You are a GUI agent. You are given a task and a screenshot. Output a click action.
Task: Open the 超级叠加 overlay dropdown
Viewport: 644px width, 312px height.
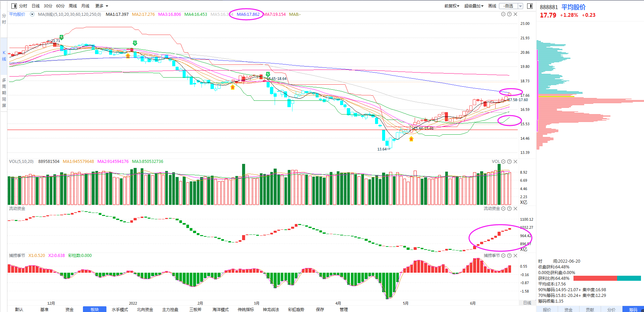(474, 6)
